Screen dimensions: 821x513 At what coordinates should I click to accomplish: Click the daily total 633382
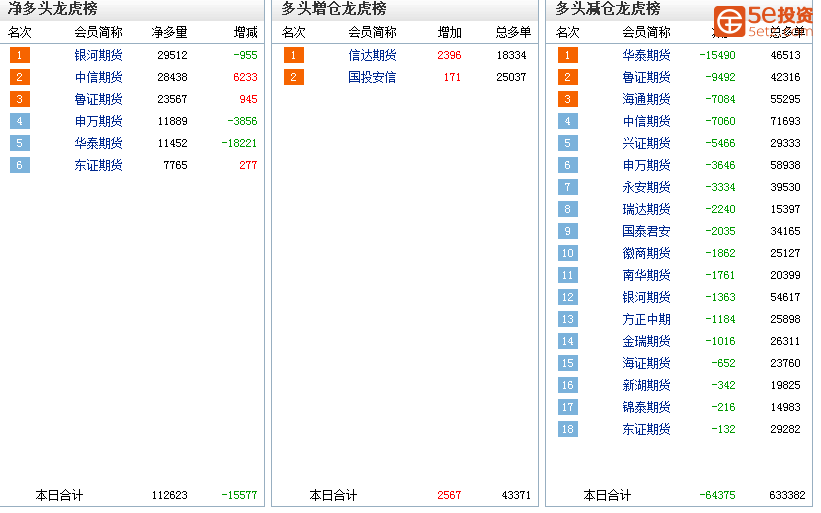point(787,495)
